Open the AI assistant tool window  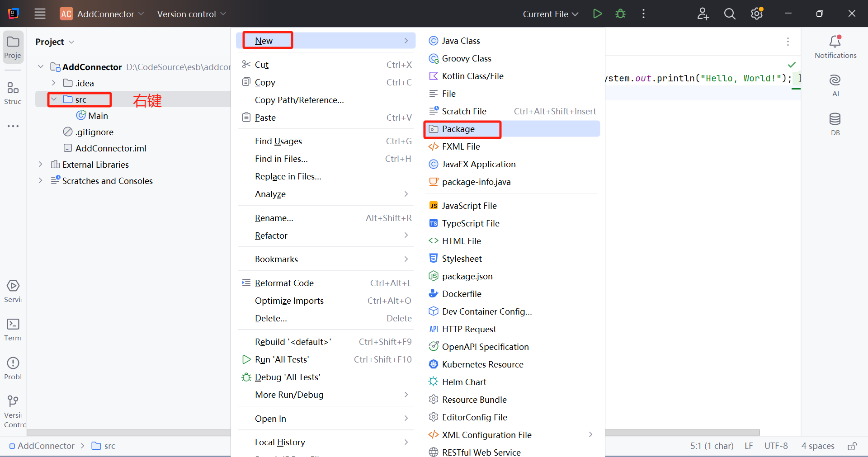pyautogui.click(x=835, y=85)
